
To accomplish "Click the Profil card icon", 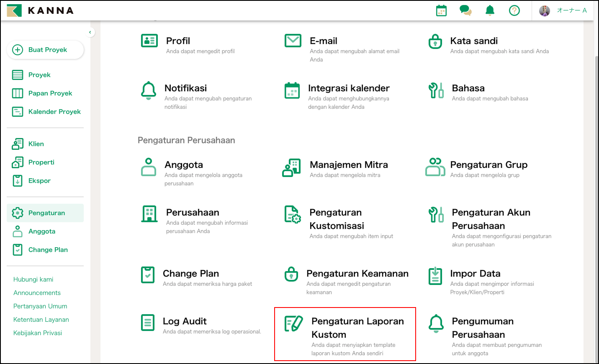I will [x=149, y=41].
